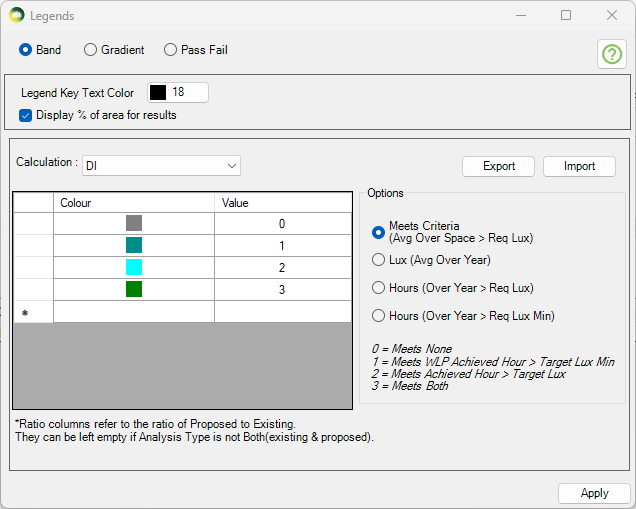Click the Export button
Image resolution: width=636 pixels, height=509 pixels.
tap(498, 166)
